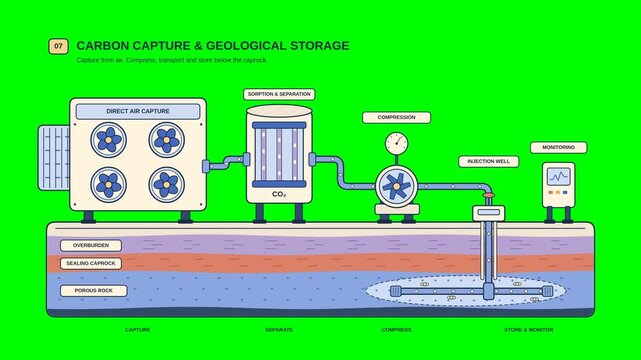Click the bottom-right fan of the Direct Air Capture unit
The height and width of the screenshot is (360, 641).
tap(166, 185)
